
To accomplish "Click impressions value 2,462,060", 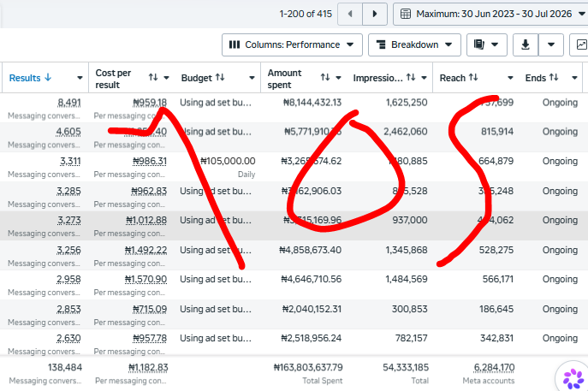I will (x=406, y=132).
